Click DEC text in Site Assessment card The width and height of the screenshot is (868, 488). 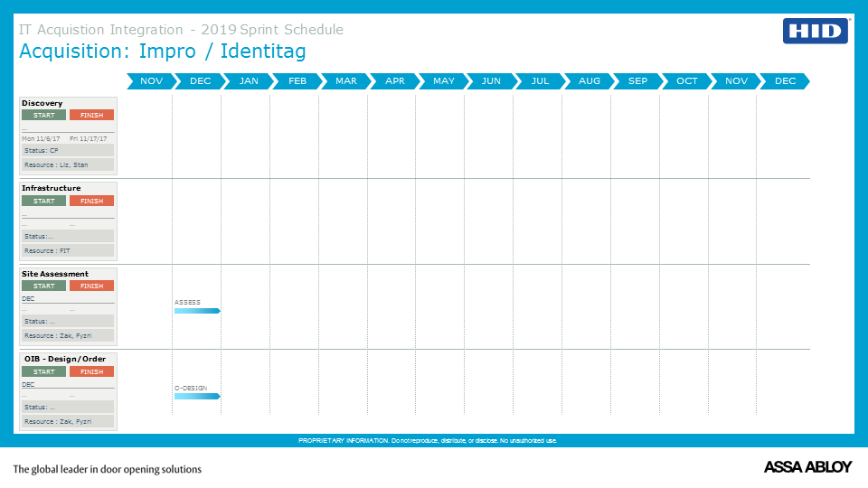[x=28, y=299]
